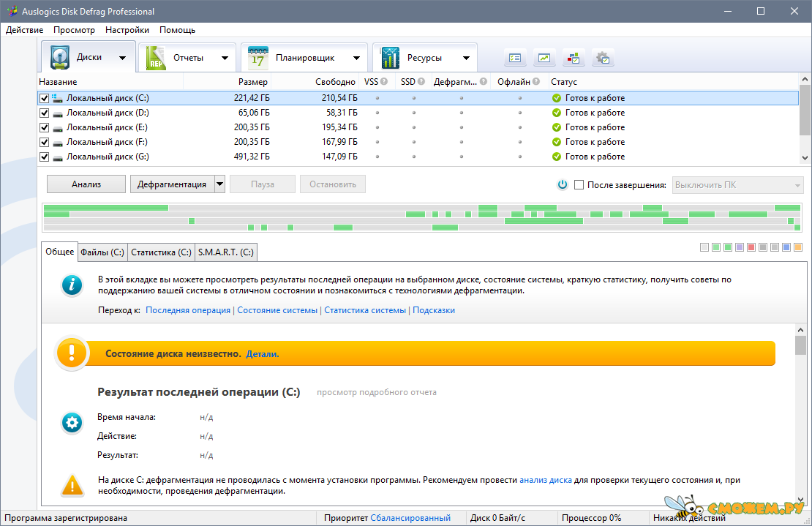812x526 pixels.
Task: Click the disk list scrollbar up arrow
Action: click(805, 79)
